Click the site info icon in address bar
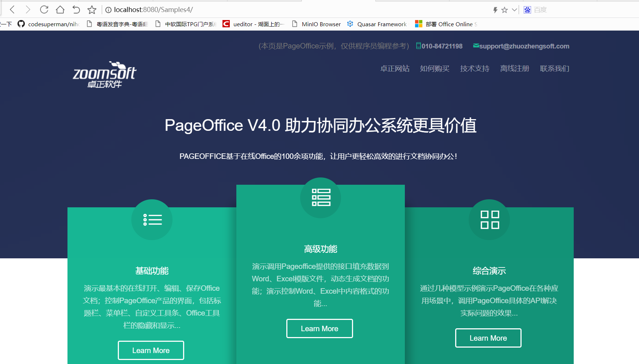The image size is (639, 364). (108, 10)
